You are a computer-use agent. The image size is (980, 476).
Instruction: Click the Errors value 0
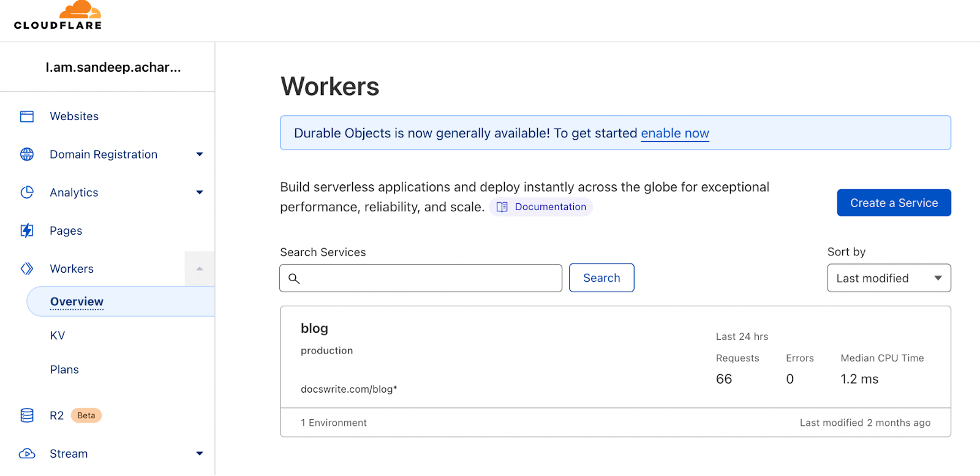(790, 379)
